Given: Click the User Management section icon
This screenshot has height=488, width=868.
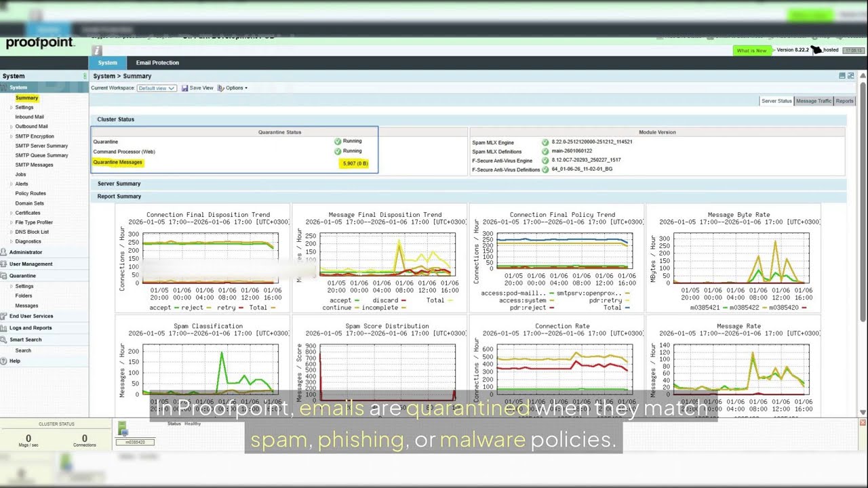Looking at the screenshot, I should pos(4,264).
